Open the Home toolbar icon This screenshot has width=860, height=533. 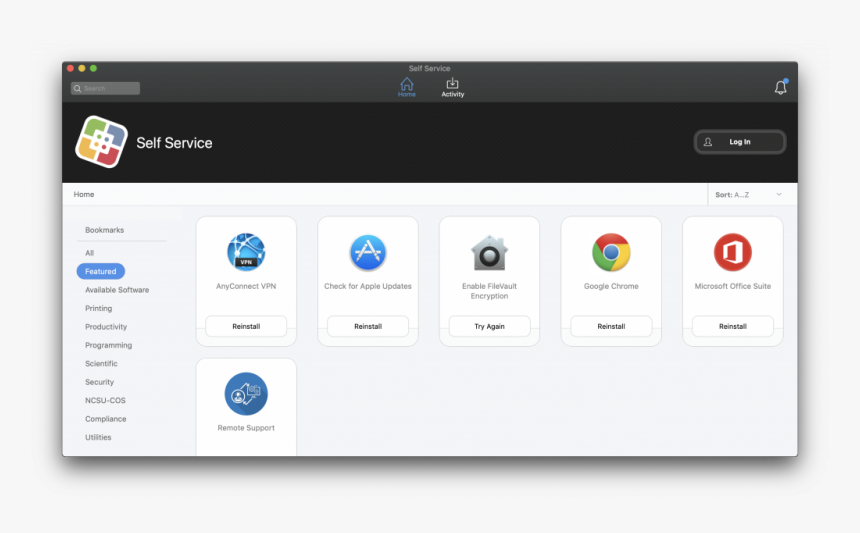(406, 87)
